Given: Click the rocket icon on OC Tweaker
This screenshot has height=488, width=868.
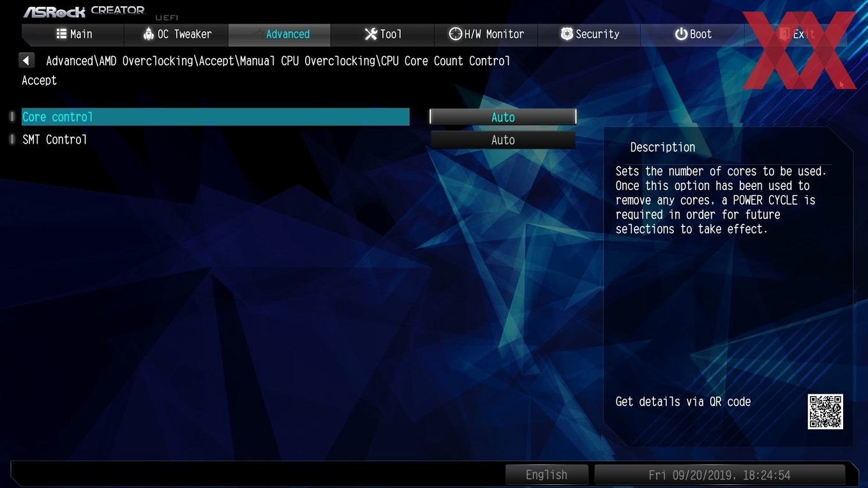Looking at the screenshot, I should point(148,34).
